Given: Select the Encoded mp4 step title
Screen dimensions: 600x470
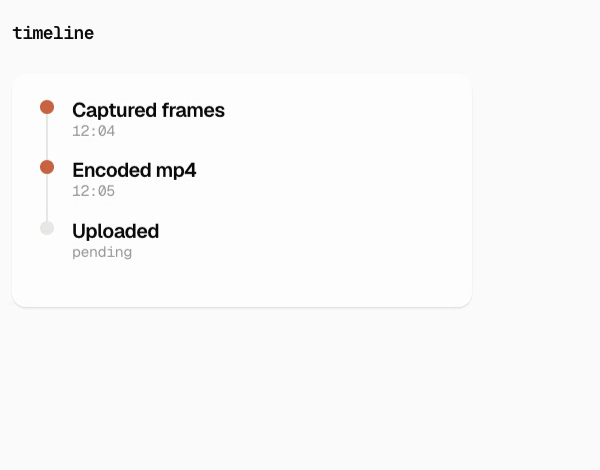Looking at the screenshot, I should [x=134, y=170].
